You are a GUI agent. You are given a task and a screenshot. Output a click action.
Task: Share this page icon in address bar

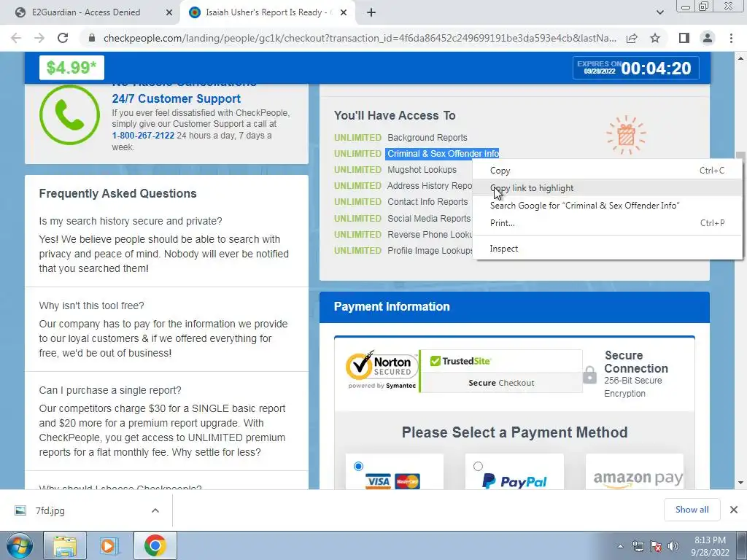click(x=632, y=38)
